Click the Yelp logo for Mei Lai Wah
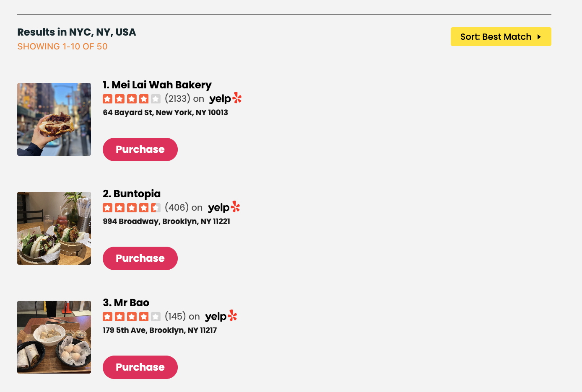This screenshot has width=582, height=392. coord(226,98)
